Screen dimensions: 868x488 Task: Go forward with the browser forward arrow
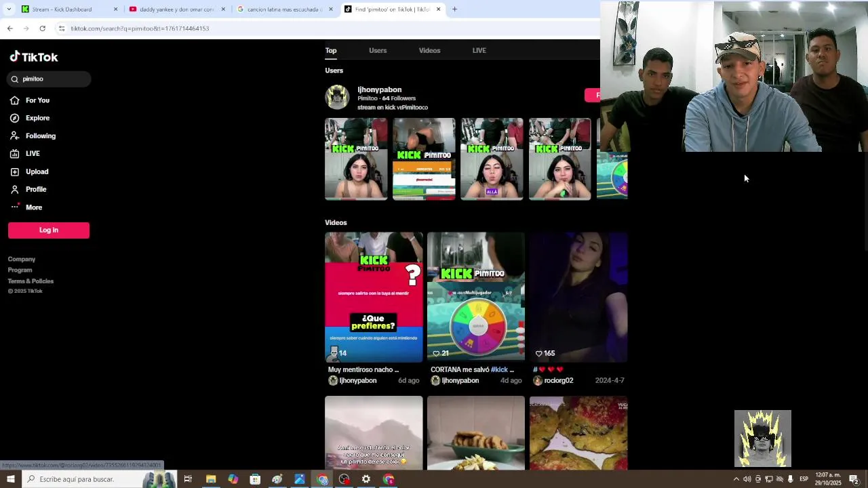pyautogui.click(x=26, y=28)
